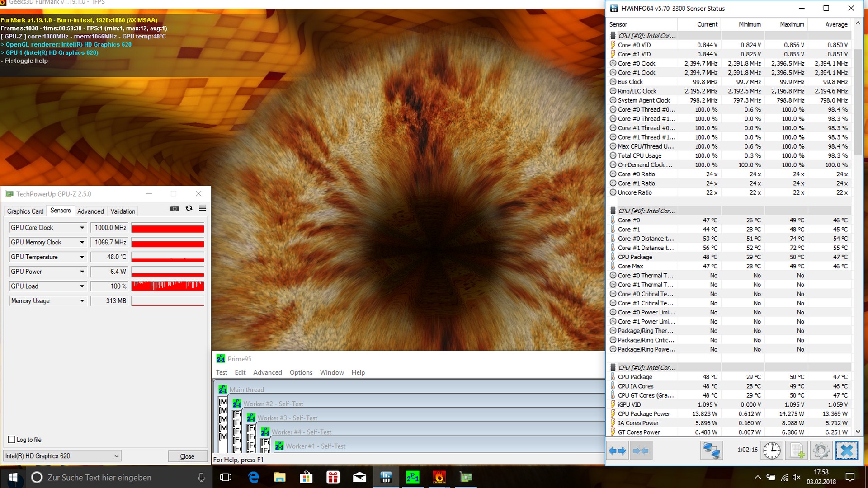Click the GPU-Z screenshot camera icon
This screenshot has width=868, height=488.
(175, 208)
